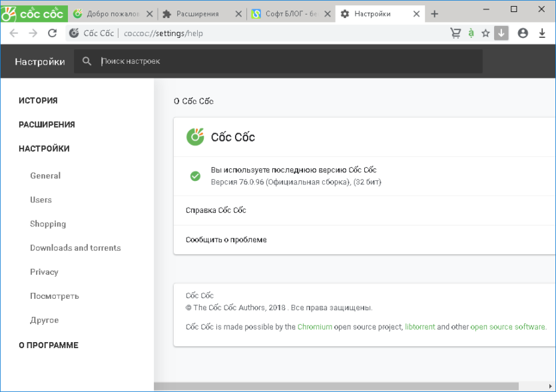556x392 pixels.
Task: Go forward with the arrow button
Action: [33, 33]
